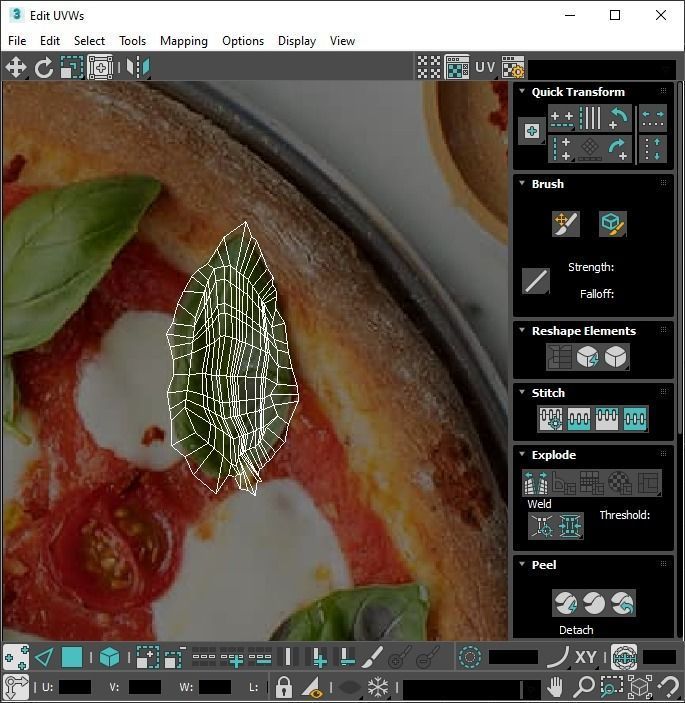Open the Options menu
The width and height of the screenshot is (685, 703).
[243, 41]
